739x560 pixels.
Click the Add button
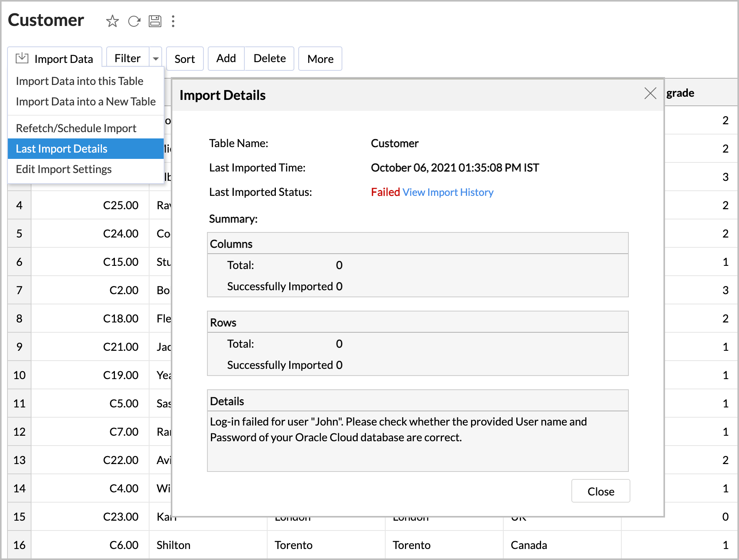(225, 58)
